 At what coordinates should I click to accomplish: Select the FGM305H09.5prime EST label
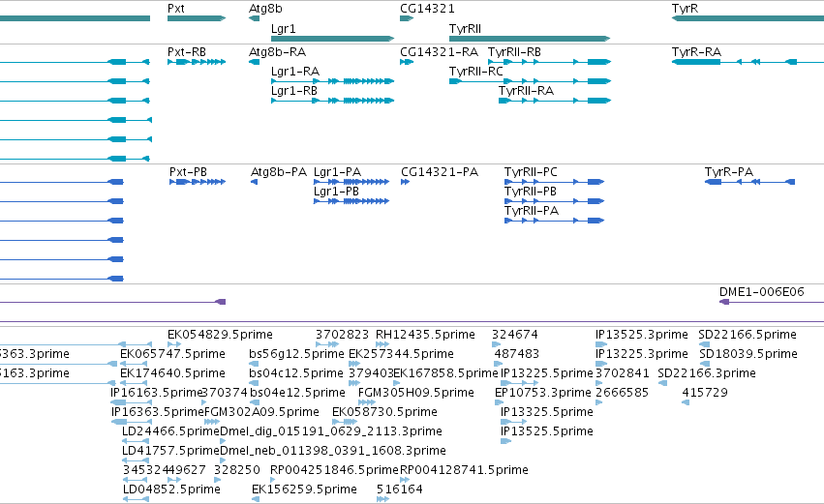click(x=416, y=393)
